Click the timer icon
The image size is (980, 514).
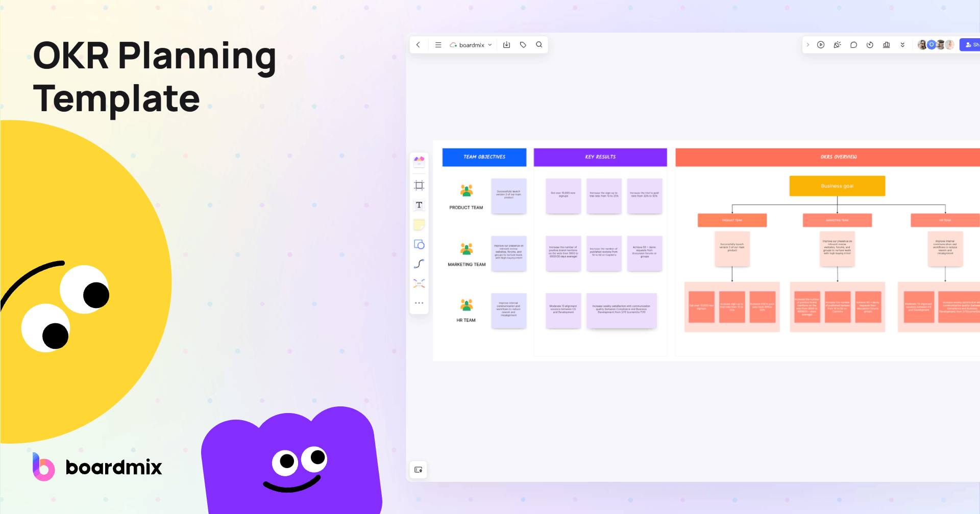pos(870,45)
